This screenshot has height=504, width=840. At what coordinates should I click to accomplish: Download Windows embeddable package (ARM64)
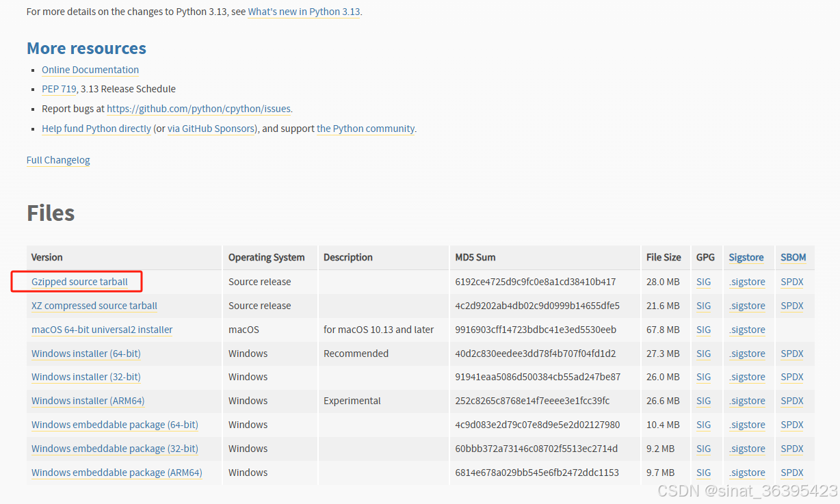tap(117, 473)
